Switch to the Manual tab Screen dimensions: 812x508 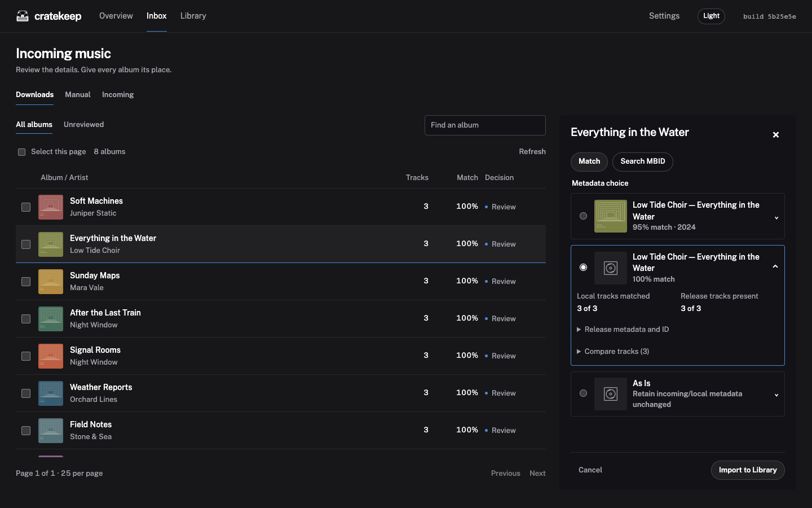point(78,95)
